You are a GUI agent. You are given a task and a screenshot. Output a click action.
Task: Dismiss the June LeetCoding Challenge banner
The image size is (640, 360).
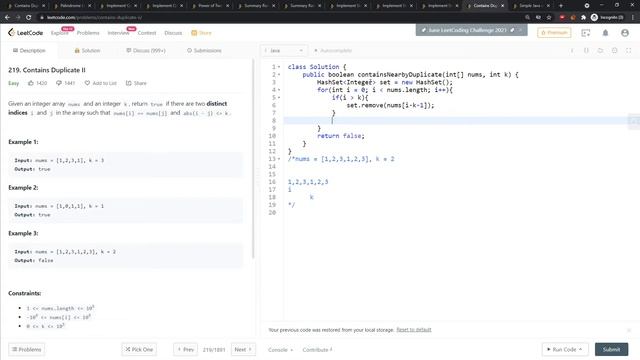coord(521,30)
